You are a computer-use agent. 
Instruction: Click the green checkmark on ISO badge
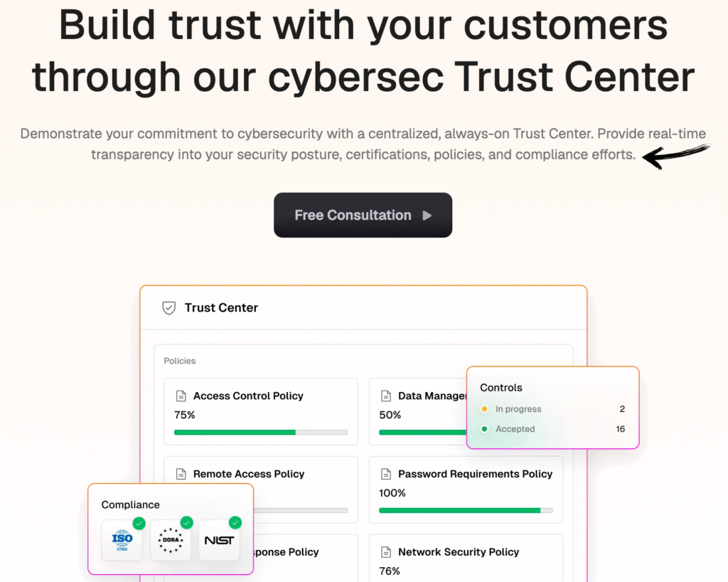(139, 523)
